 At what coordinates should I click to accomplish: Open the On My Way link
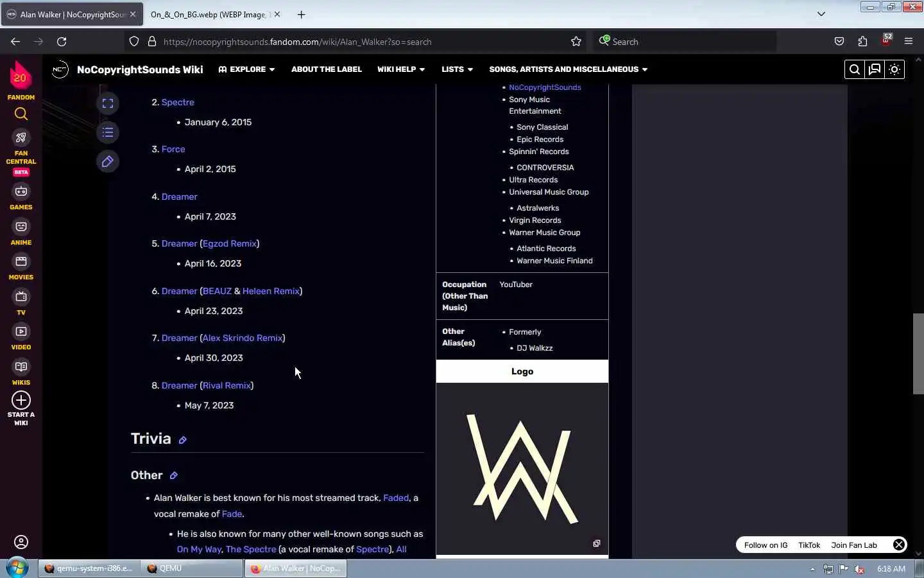[x=199, y=549]
